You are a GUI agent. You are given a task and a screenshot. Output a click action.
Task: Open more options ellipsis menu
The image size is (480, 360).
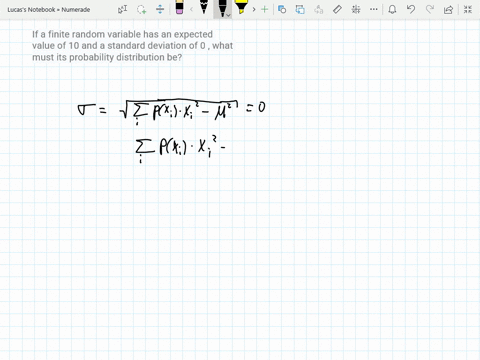point(374,9)
